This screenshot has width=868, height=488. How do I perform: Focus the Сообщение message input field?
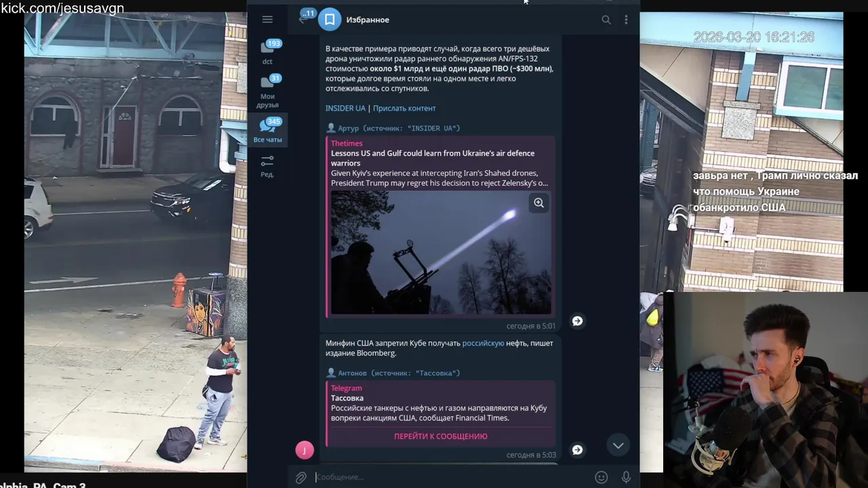(451, 477)
